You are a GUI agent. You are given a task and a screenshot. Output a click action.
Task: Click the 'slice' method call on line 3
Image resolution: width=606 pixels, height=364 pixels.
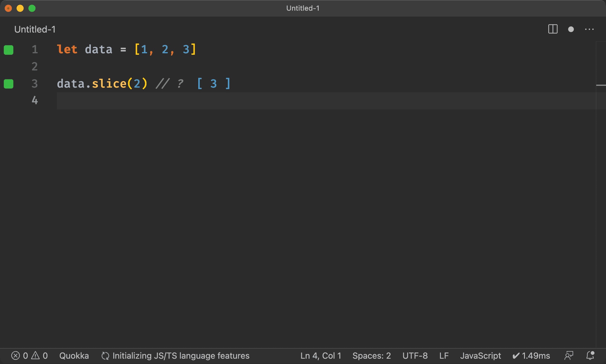click(x=109, y=83)
